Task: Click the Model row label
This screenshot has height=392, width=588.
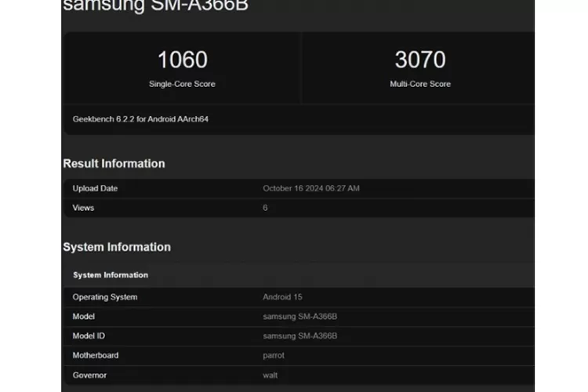Action: point(83,317)
